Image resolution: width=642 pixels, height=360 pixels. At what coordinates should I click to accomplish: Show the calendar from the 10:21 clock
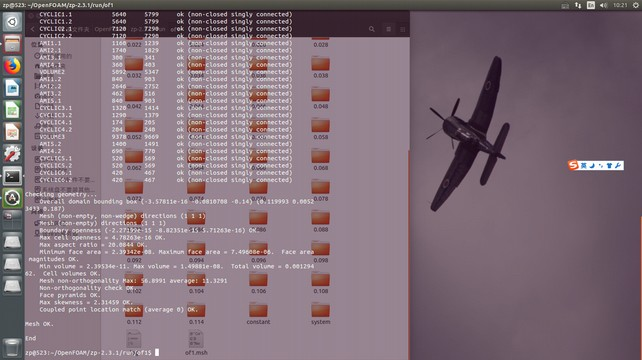tap(620, 5)
